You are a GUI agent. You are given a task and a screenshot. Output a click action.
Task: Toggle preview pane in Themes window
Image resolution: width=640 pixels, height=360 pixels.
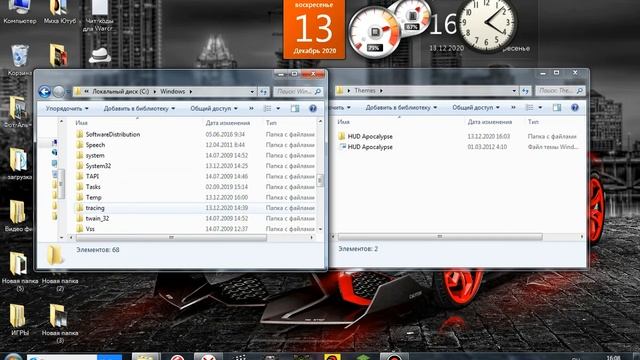pos(557,107)
